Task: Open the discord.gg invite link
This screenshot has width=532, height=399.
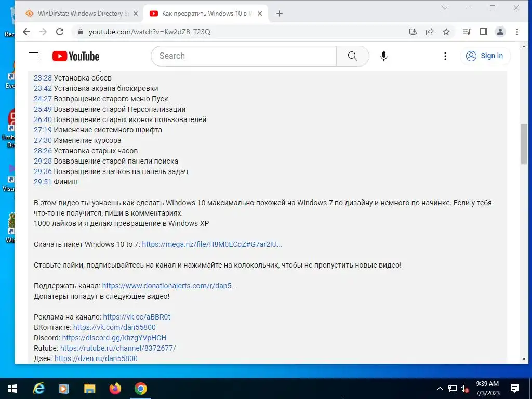Action: (114, 338)
